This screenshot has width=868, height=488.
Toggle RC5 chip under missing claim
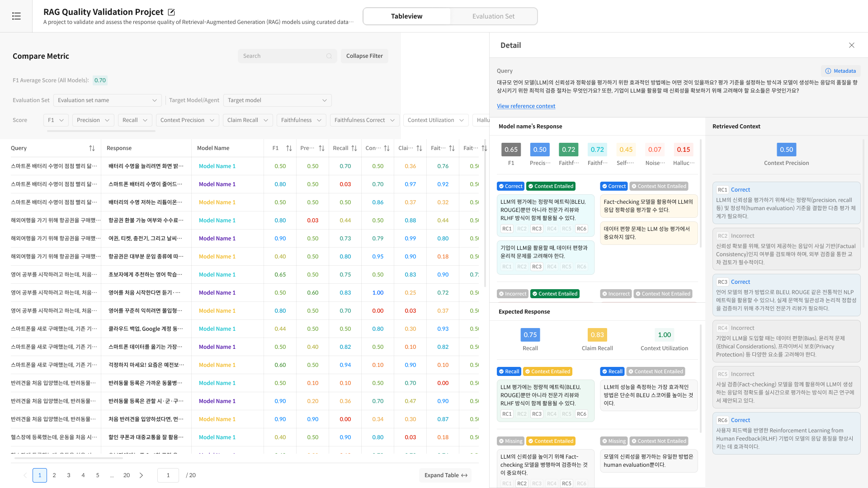point(566,483)
